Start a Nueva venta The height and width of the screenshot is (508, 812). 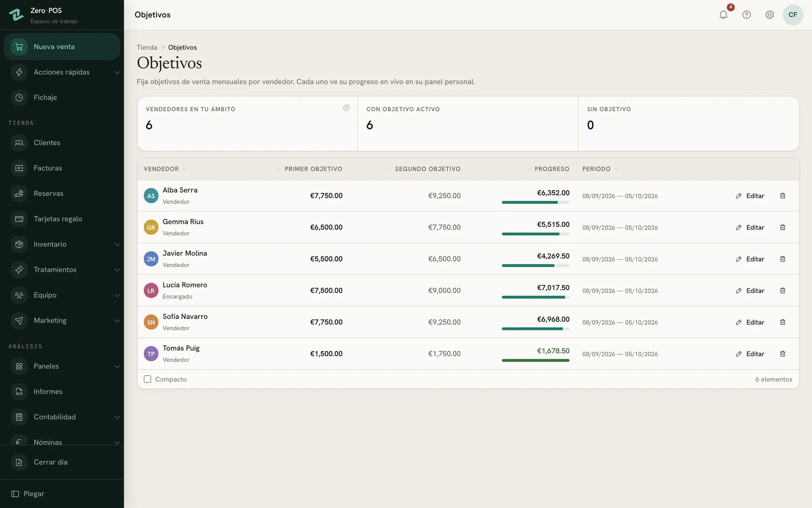tap(62, 46)
